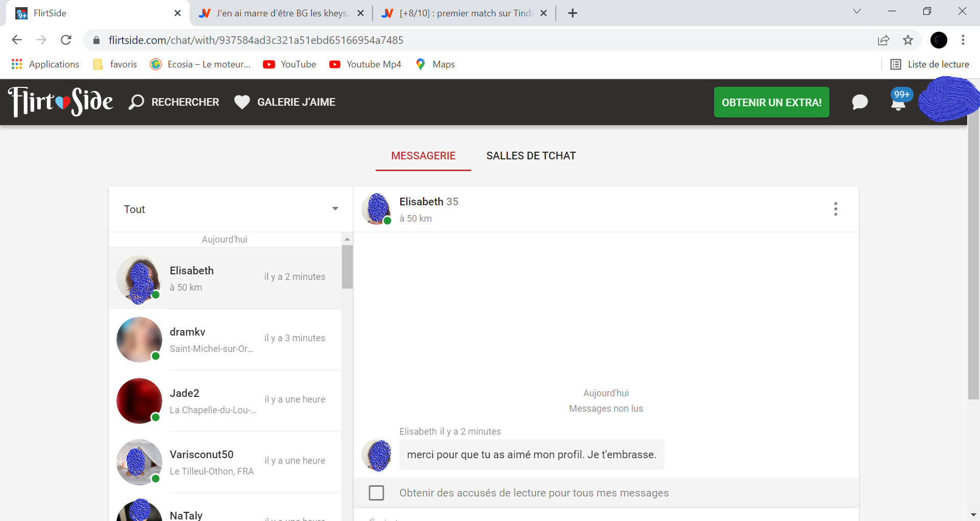Close the "[+8/10] : premier match" tab

[x=544, y=13]
